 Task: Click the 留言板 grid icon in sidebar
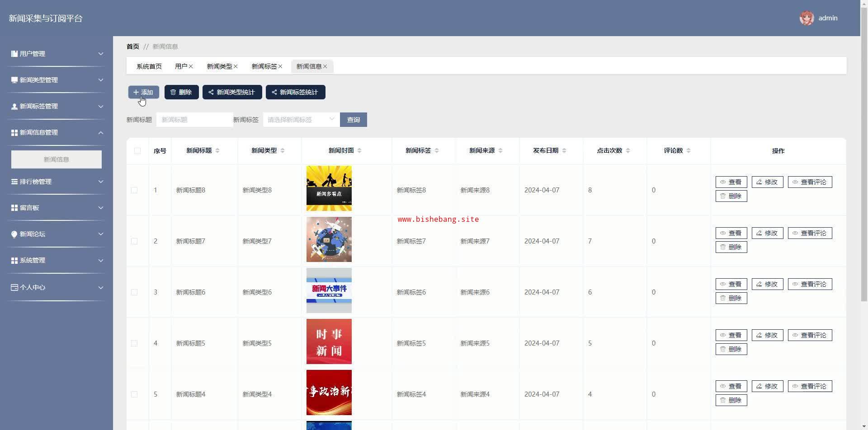tap(14, 208)
